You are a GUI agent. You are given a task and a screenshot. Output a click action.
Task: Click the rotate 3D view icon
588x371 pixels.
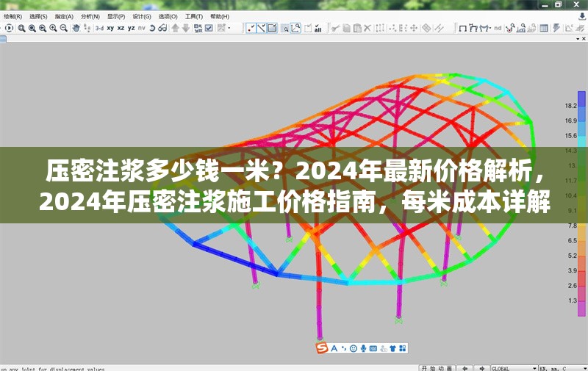coord(152,28)
